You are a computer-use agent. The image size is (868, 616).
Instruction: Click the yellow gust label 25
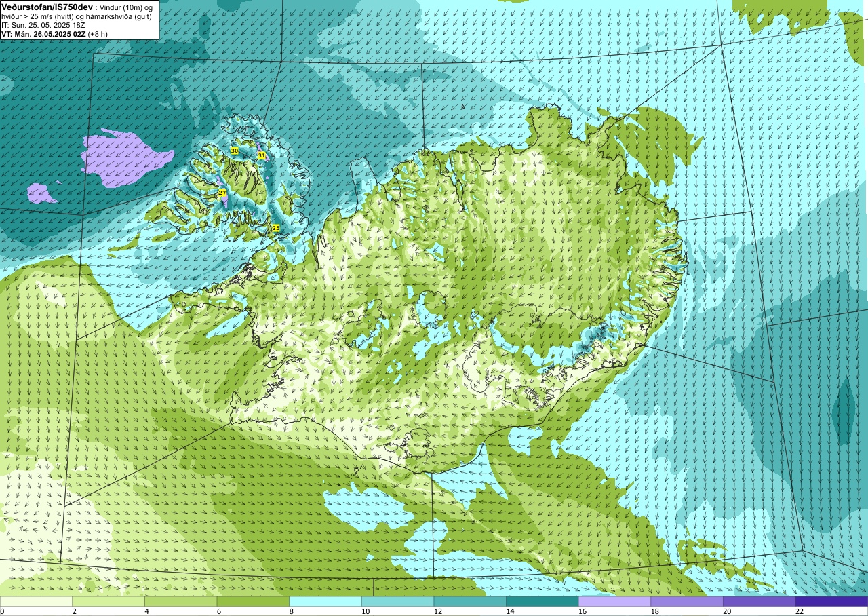click(275, 228)
